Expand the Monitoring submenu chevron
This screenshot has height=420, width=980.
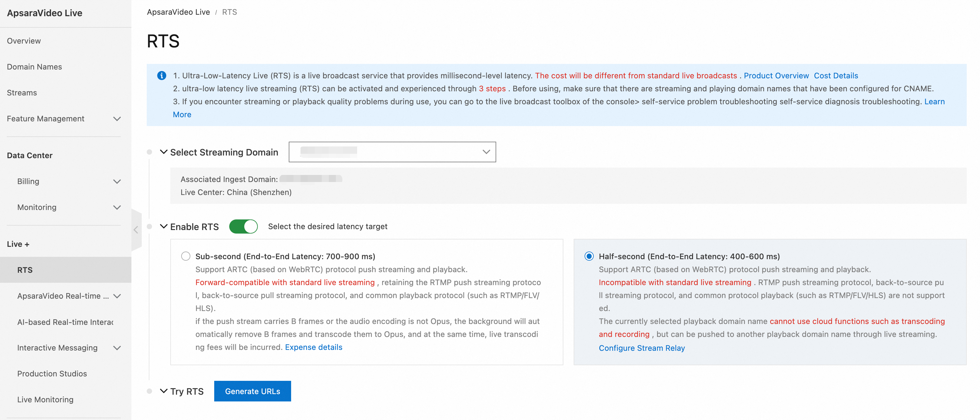click(117, 207)
